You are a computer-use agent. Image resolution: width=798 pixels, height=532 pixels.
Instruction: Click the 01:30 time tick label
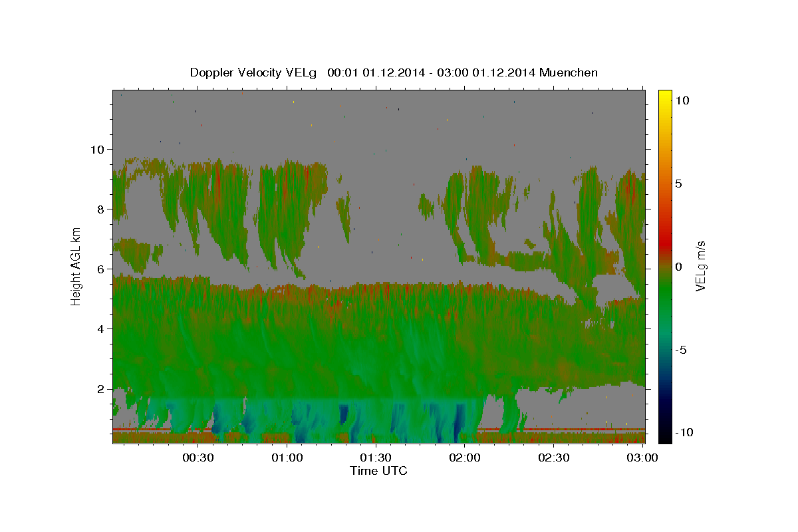[376, 458]
